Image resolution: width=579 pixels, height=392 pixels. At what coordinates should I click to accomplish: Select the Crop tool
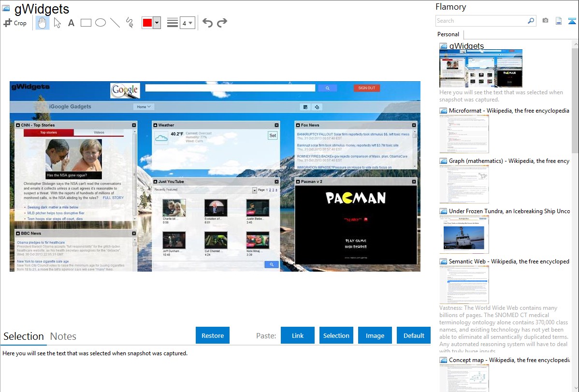click(15, 23)
